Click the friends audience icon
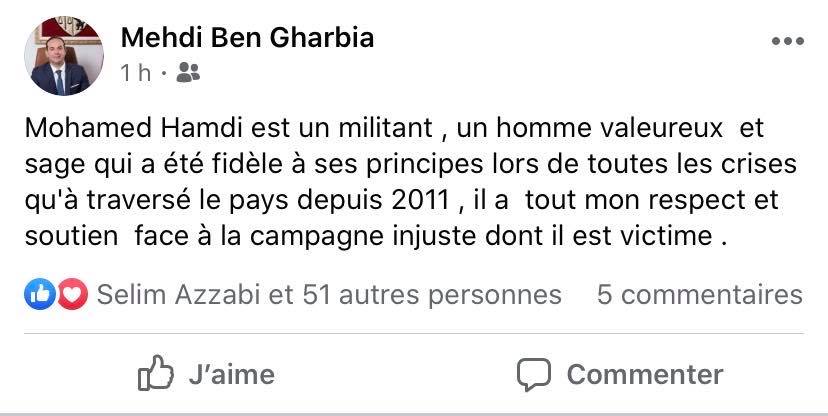 click(187, 72)
